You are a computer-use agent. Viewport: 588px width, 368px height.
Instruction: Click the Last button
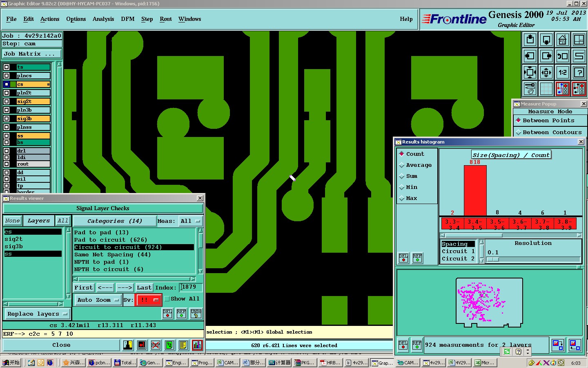(144, 288)
